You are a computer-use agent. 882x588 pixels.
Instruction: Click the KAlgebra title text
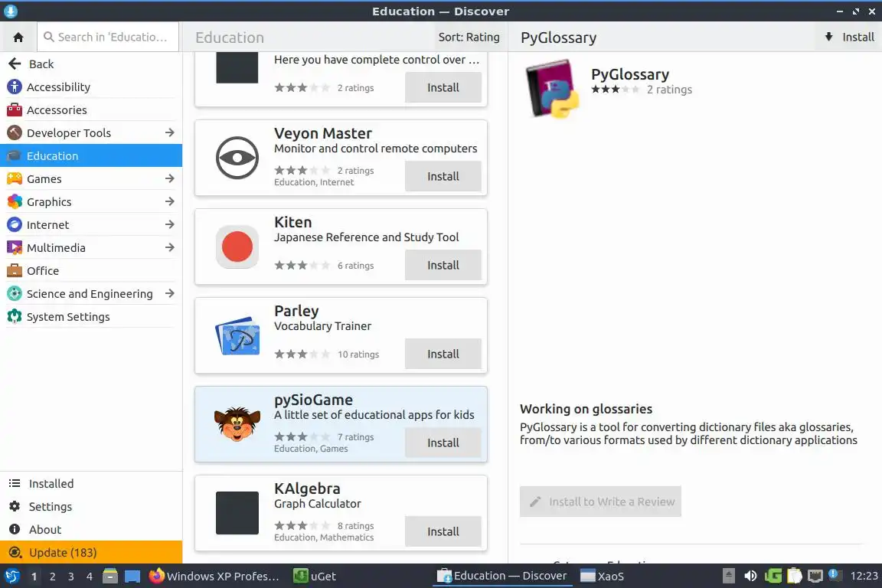pyautogui.click(x=307, y=488)
